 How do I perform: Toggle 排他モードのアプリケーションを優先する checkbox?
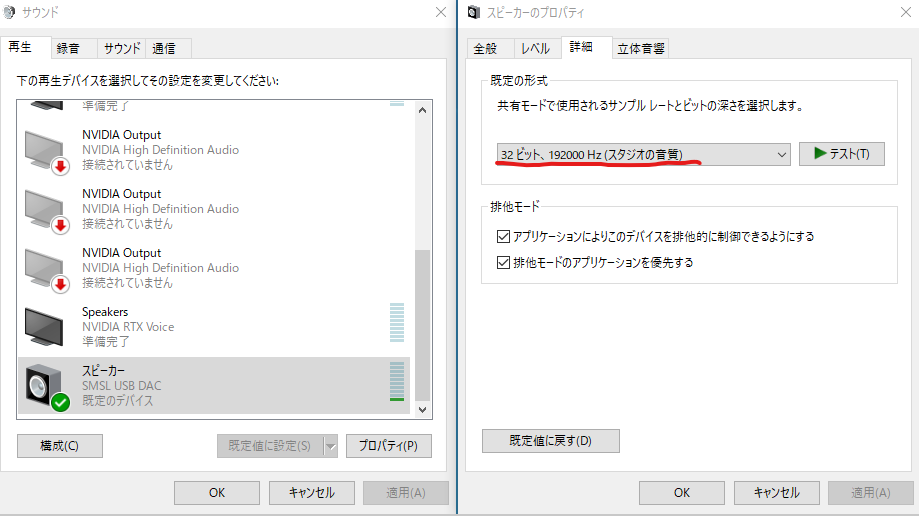click(x=503, y=262)
